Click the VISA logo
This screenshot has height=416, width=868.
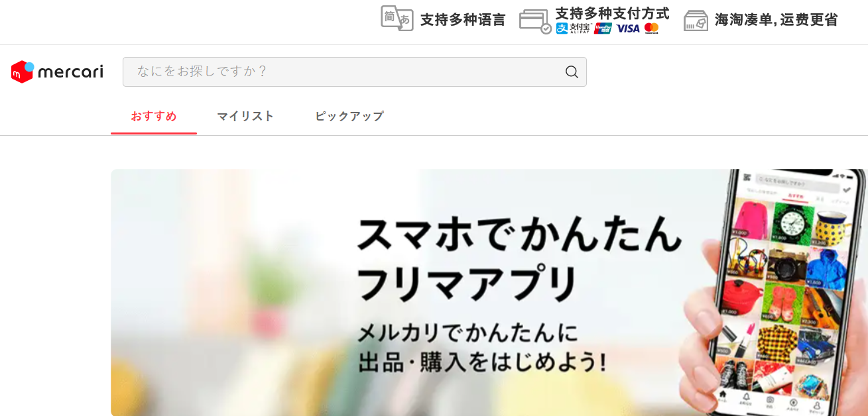click(x=627, y=28)
